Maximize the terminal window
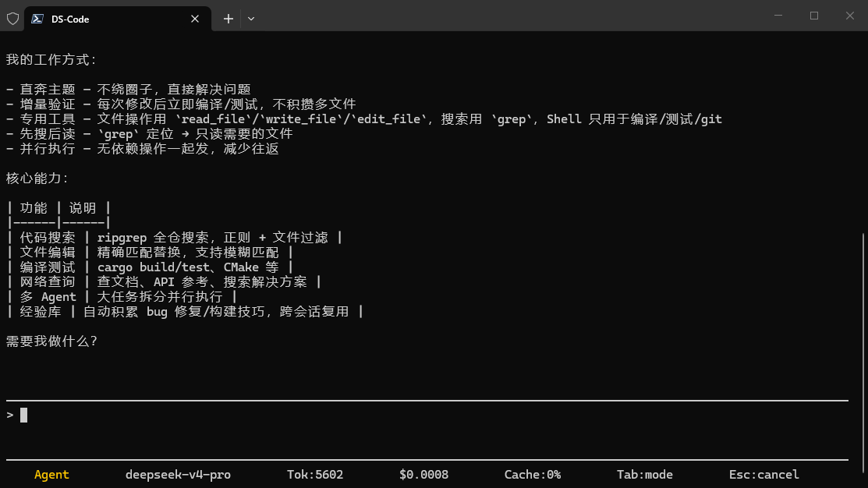This screenshot has height=488, width=868. [x=814, y=16]
